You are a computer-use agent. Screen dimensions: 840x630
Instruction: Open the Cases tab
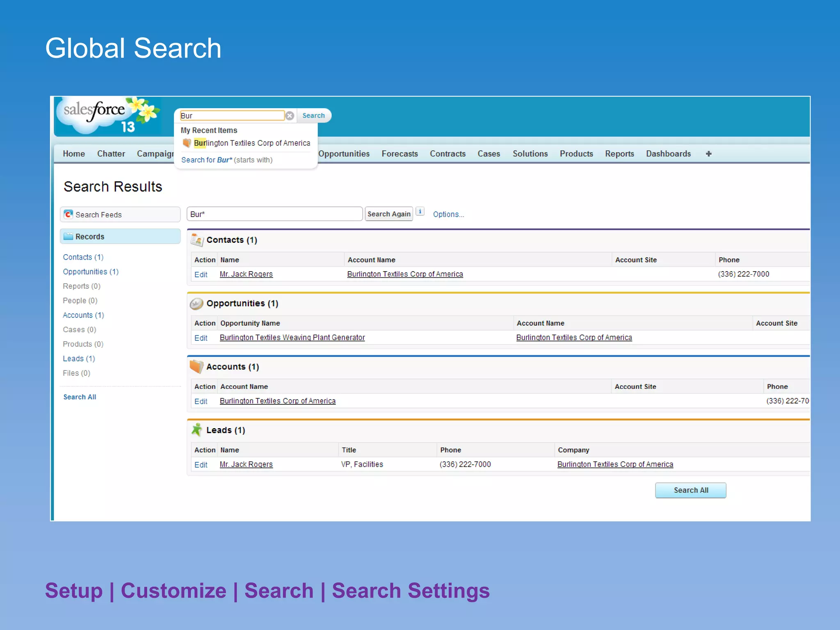[x=488, y=154]
